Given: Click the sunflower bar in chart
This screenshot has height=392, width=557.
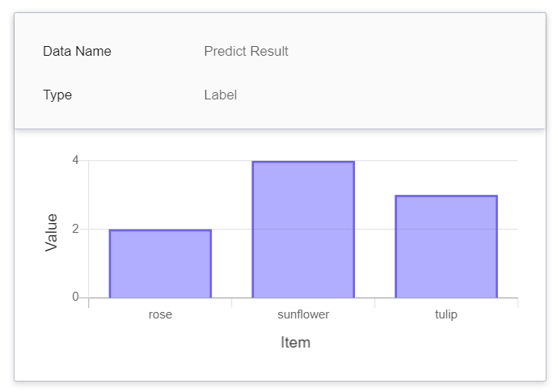Looking at the screenshot, I should pyautogui.click(x=303, y=230).
